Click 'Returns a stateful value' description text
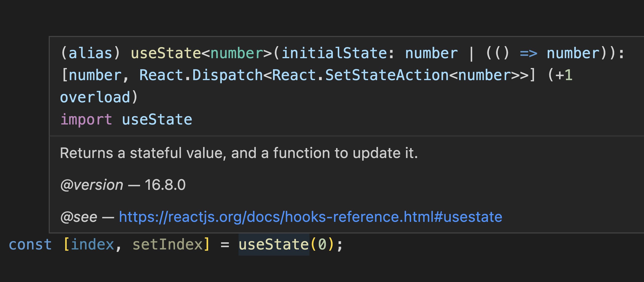 (x=239, y=153)
